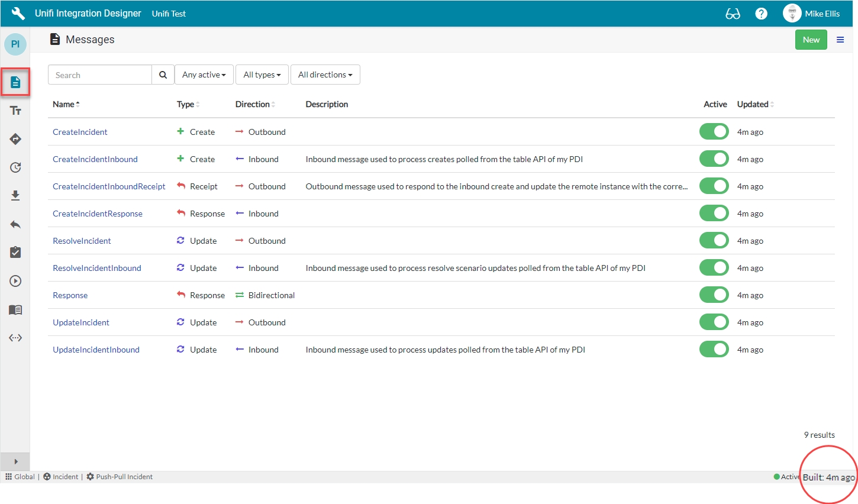858x504 pixels.
Task: Open the All directions filter dropdown
Action: point(325,75)
